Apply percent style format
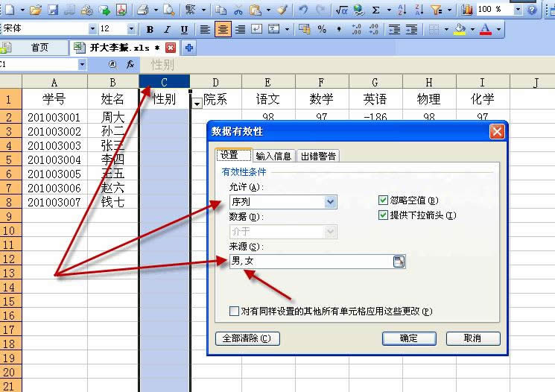 [x=322, y=29]
